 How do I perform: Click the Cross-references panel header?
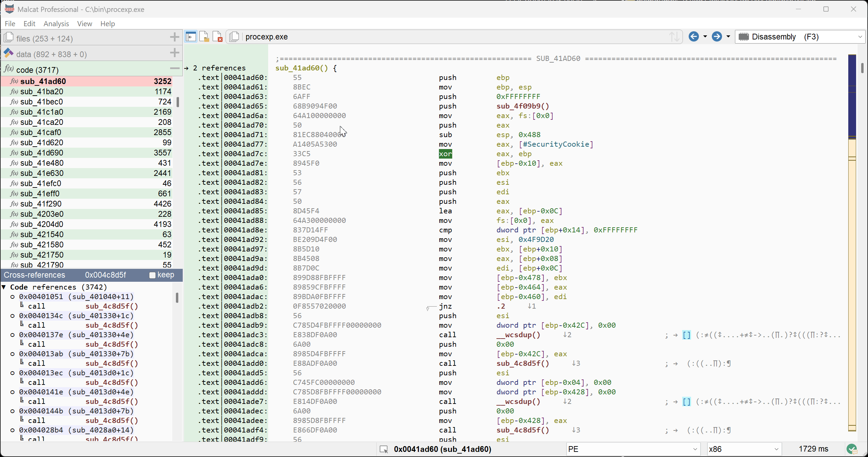coord(91,275)
